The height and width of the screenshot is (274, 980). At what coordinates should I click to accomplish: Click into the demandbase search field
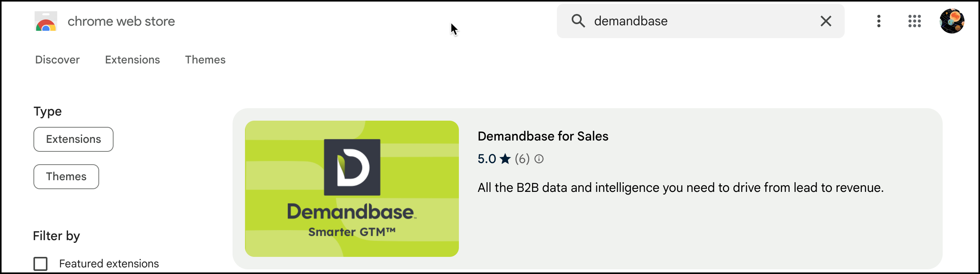pos(700,21)
